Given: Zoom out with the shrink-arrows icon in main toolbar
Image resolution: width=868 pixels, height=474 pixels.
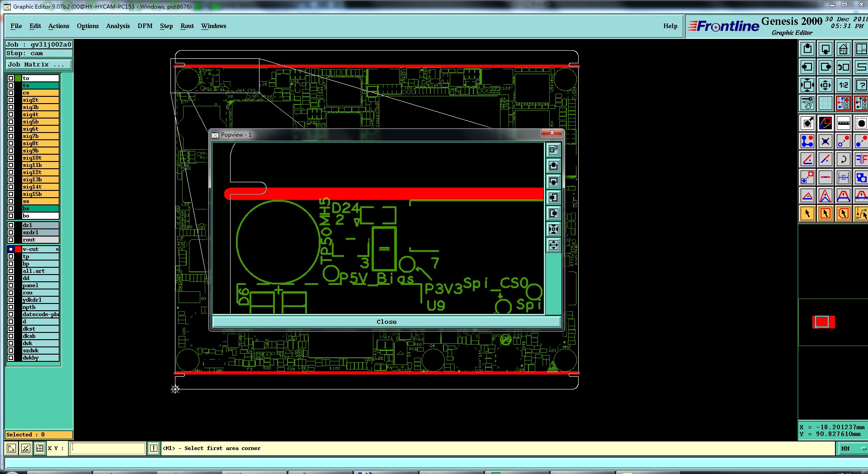Looking at the screenshot, I should (x=826, y=85).
